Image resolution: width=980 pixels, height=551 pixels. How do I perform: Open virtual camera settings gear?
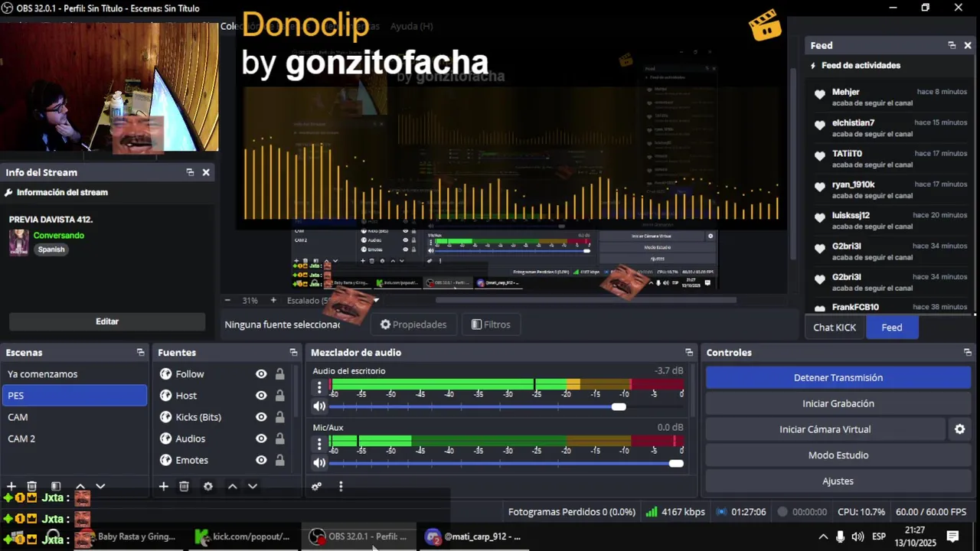tap(959, 429)
